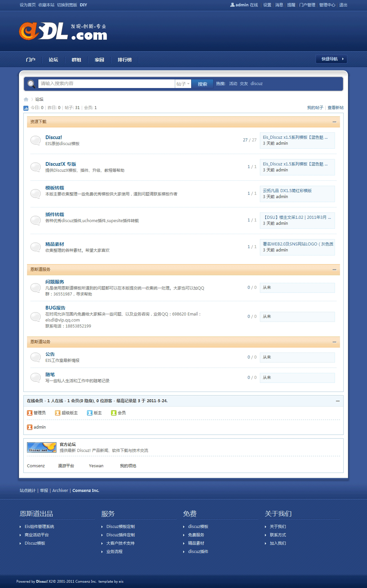Image resolution: width=367 pixels, height=588 pixels.
Task: Click the Archiver footer link
Action: point(60,491)
